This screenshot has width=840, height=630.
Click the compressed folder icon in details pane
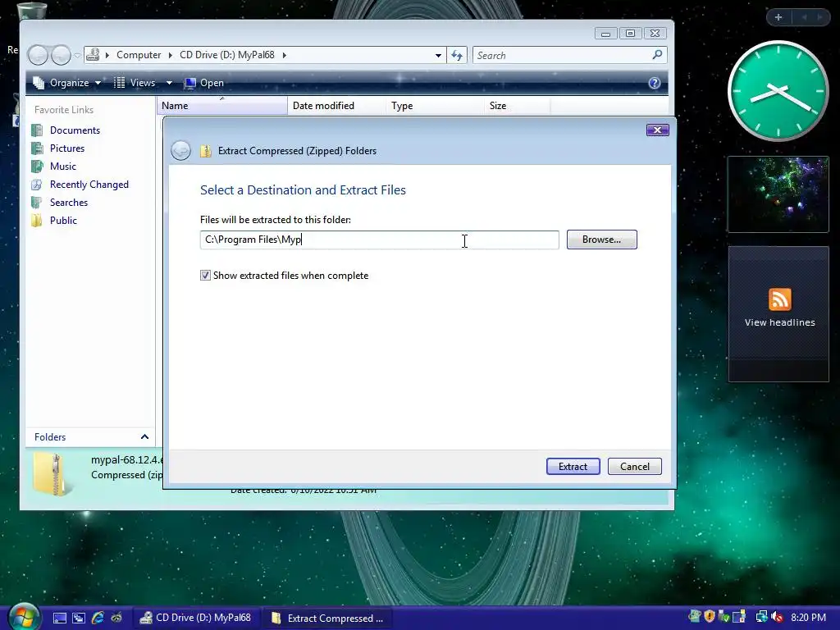53,473
